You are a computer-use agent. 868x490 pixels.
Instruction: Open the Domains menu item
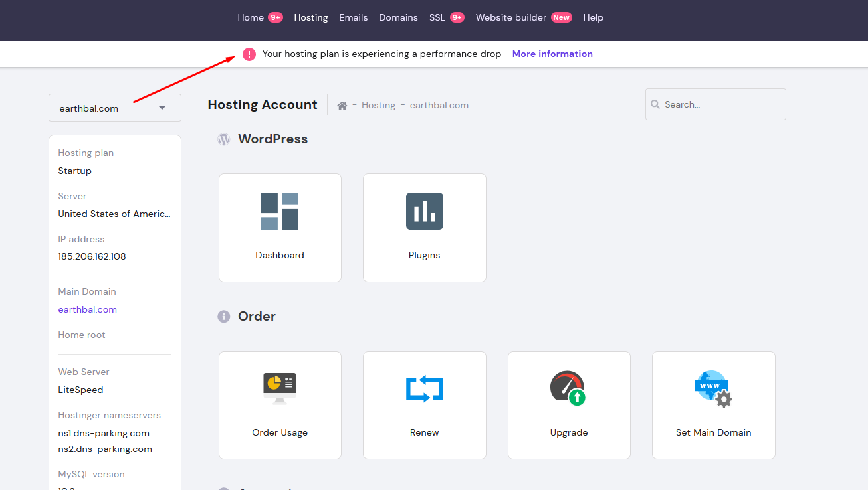[398, 18]
